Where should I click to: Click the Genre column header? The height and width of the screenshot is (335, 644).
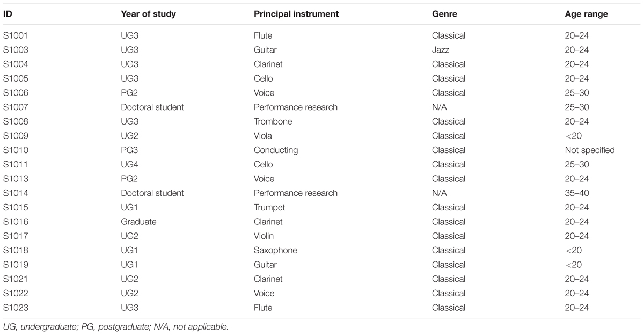click(444, 14)
